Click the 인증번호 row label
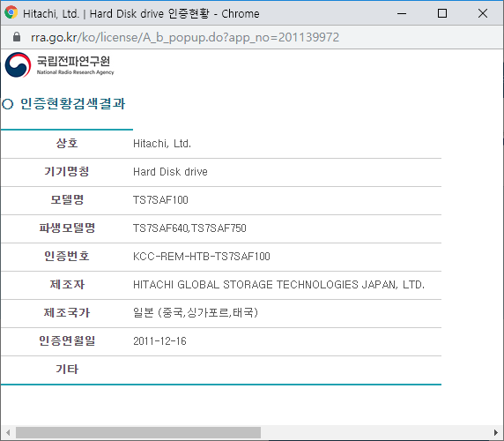The width and height of the screenshot is (504, 441). pyautogui.click(x=67, y=256)
